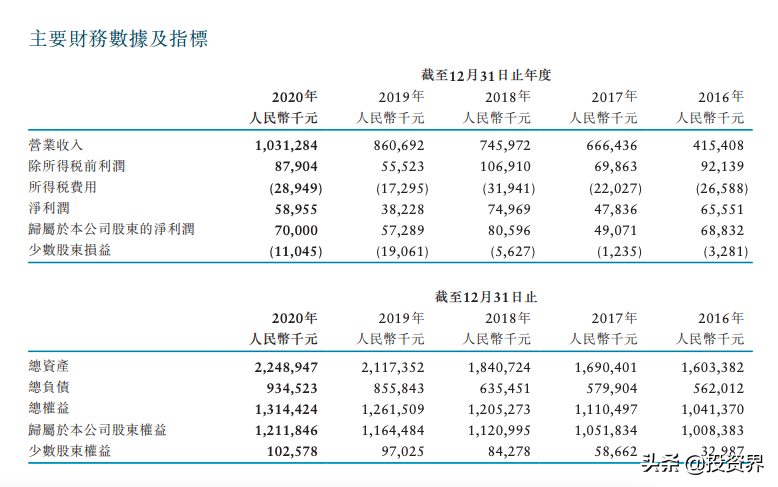Click the 少數股東權益 row label
The image size is (778, 487).
[x=70, y=451]
